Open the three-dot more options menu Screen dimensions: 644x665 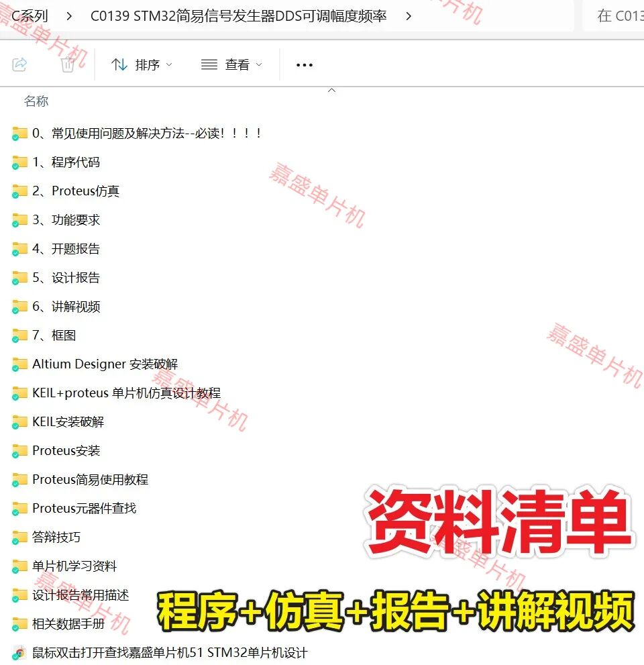click(x=305, y=65)
